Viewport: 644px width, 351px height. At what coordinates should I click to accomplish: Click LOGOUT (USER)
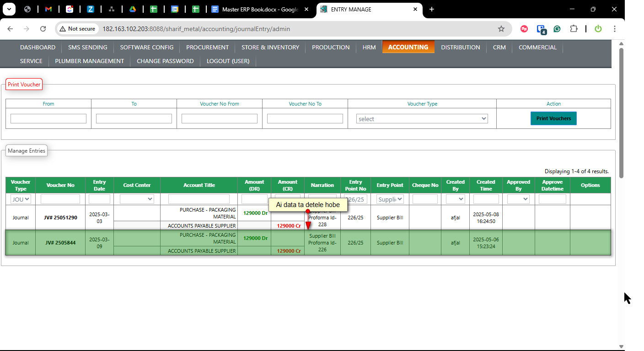pyautogui.click(x=228, y=61)
